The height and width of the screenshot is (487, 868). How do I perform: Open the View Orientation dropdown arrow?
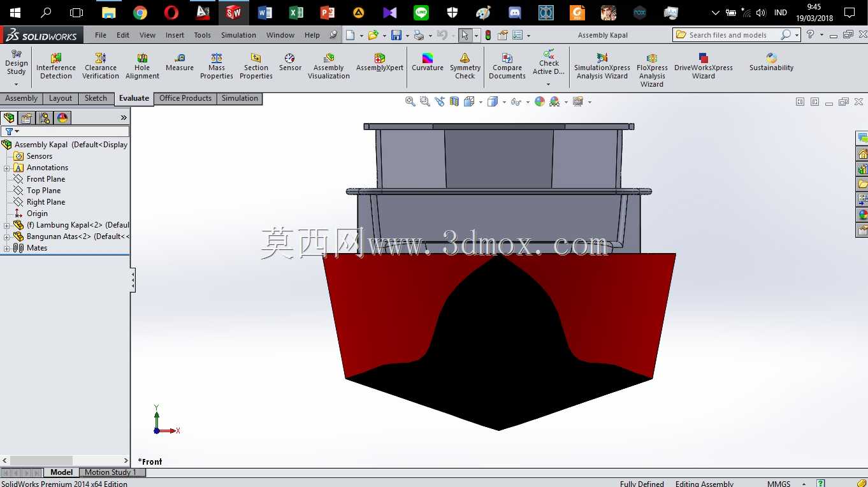[x=481, y=102]
